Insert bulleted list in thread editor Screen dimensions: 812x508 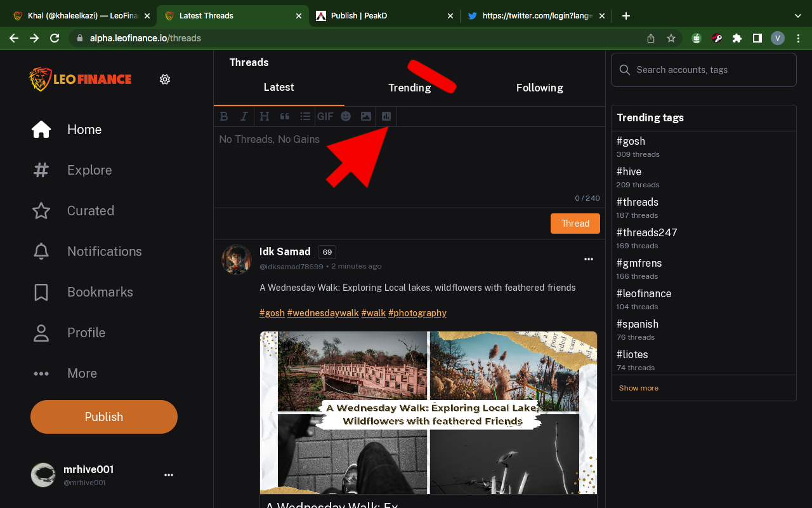(305, 116)
